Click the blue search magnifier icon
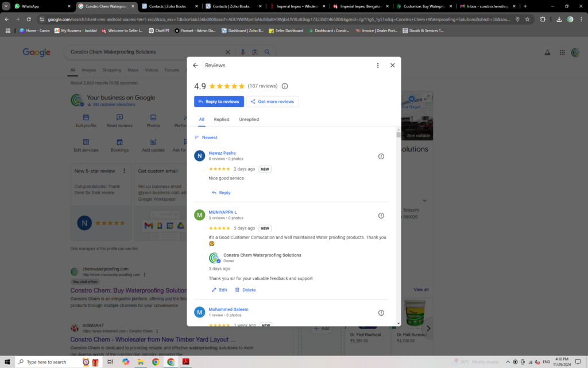Image resolution: width=588 pixels, height=368 pixels. coord(267,52)
